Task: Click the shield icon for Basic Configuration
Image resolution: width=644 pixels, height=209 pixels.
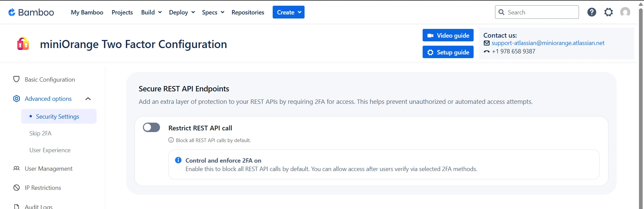Action: pos(16,79)
